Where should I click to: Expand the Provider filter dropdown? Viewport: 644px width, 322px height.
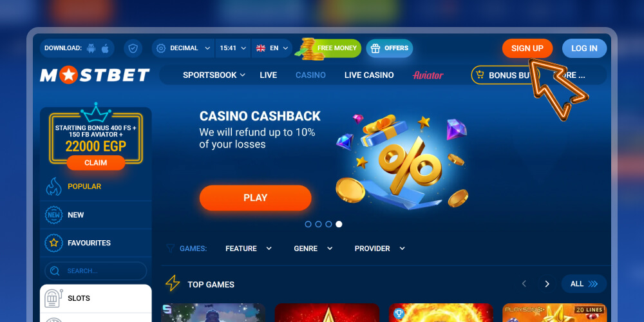380,249
